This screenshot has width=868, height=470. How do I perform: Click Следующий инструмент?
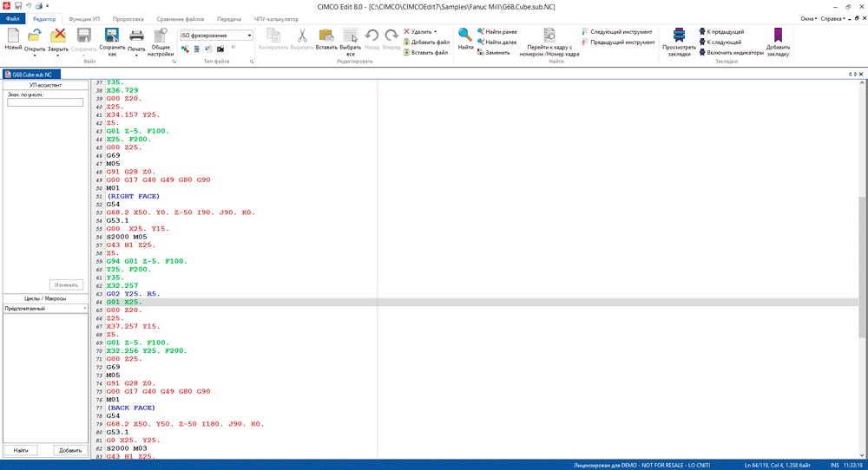click(x=617, y=31)
